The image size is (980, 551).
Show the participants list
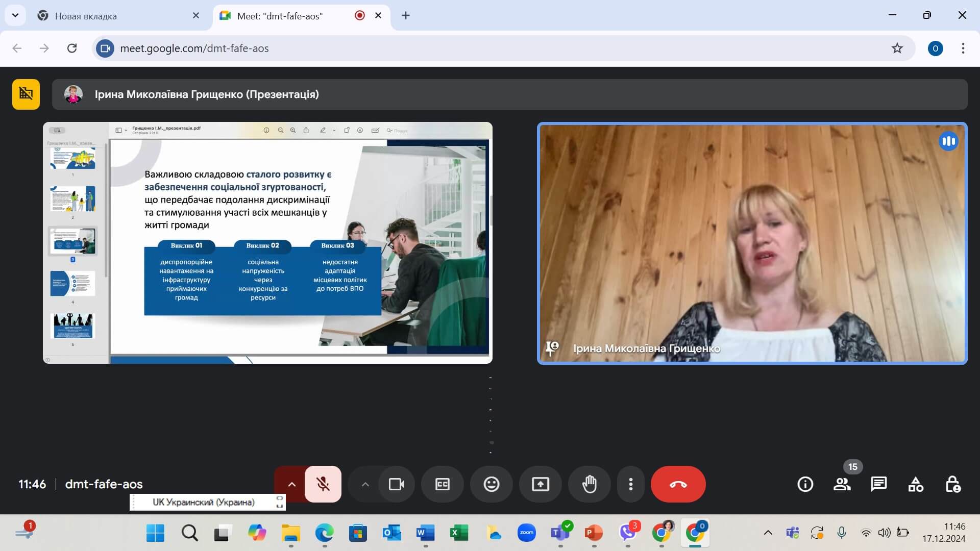click(842, 484)
